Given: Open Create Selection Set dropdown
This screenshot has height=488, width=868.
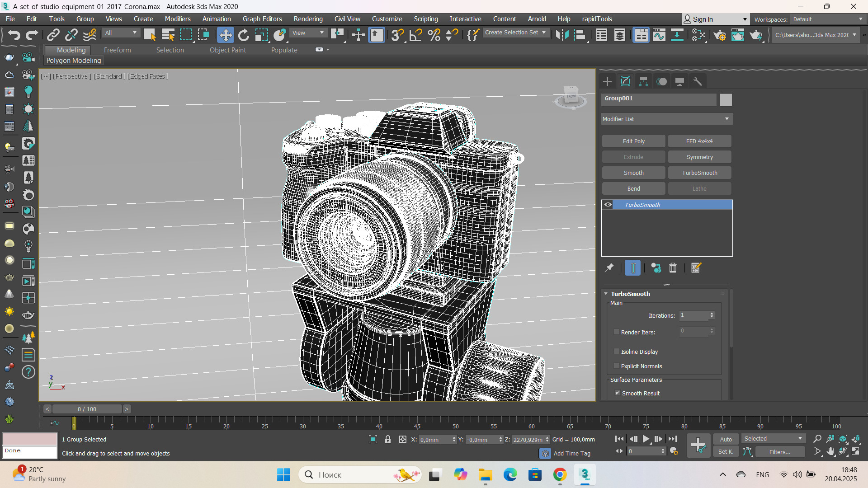Looking at the screenshot, I should tap(515, 33).
